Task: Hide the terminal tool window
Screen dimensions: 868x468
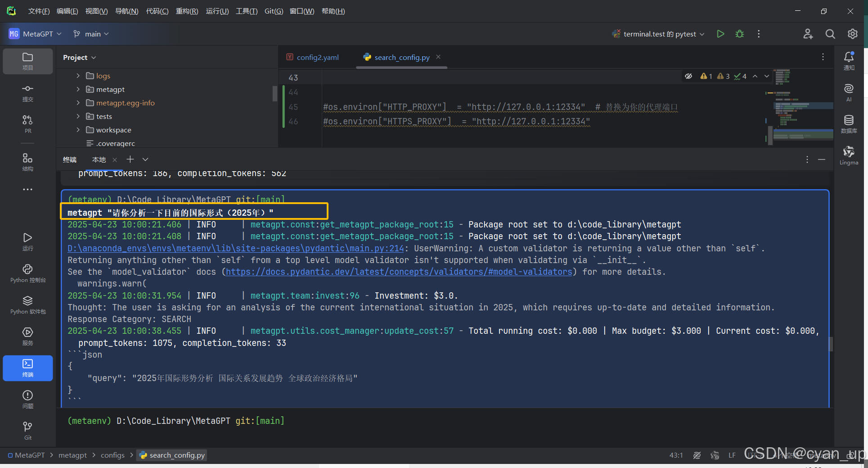Action: point(821,159)
